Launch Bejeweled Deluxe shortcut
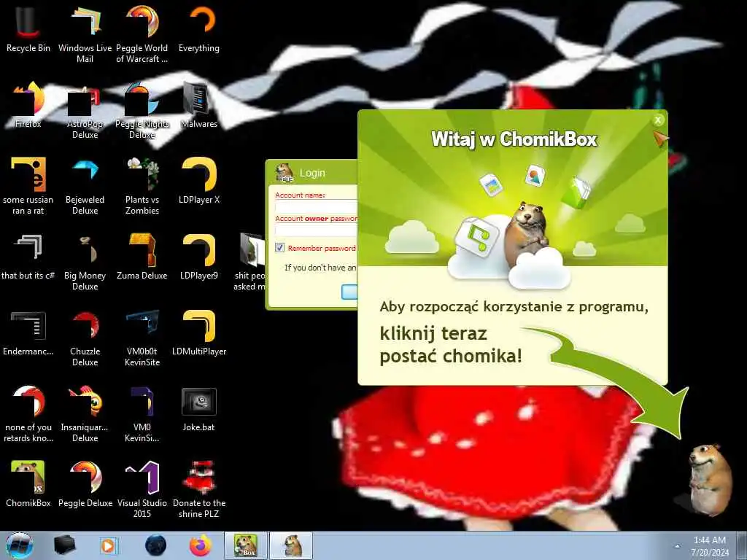Image resolution: width=747 pixels, height=560 pixels. (x=85, y=186)
